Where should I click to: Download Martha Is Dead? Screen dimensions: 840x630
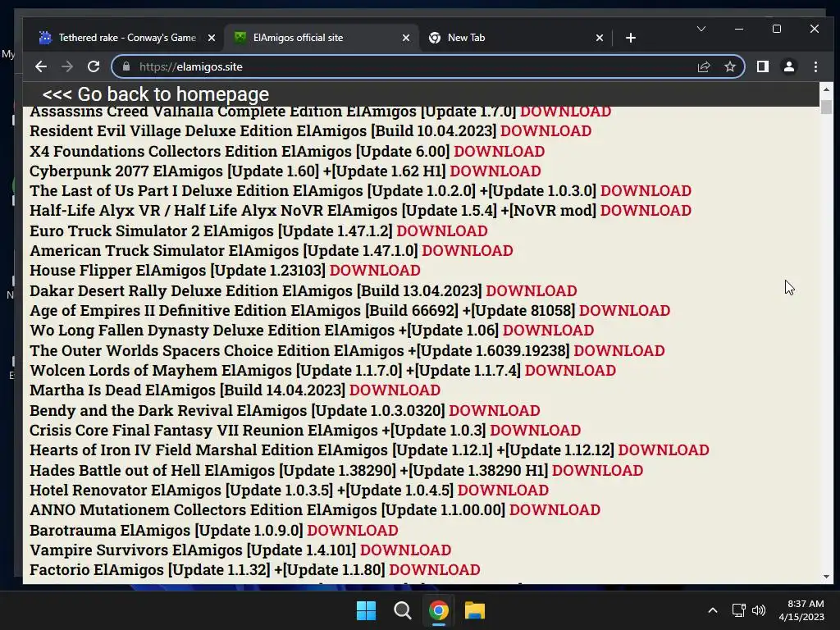pyautogui.click(x=395, y=390)
